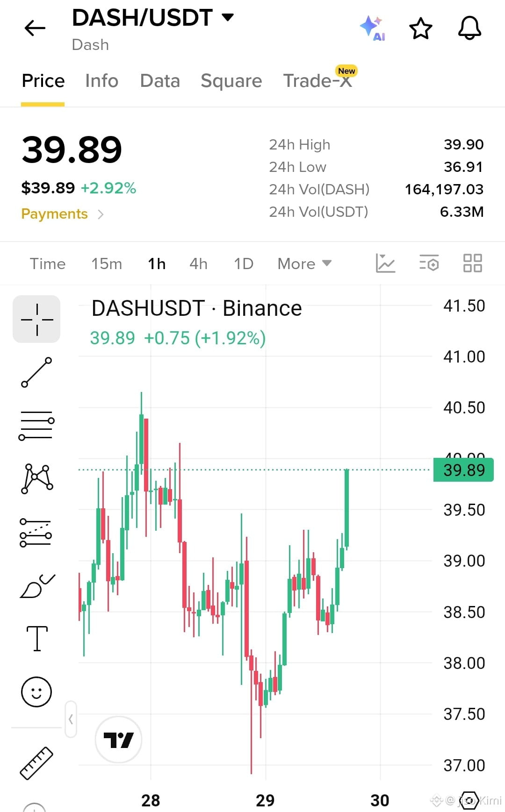Select the Time chart interval
Screen dimensions: 505x812
[x=48, y=264]
